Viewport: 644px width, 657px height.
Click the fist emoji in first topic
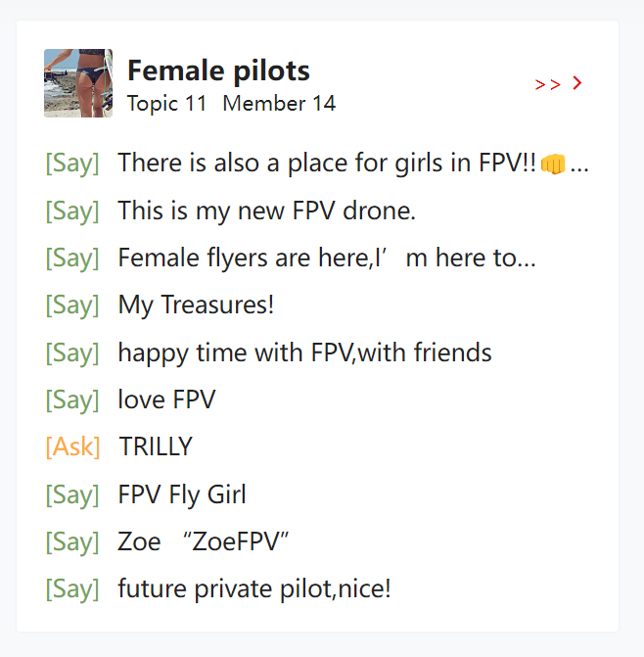pos(553,164)
